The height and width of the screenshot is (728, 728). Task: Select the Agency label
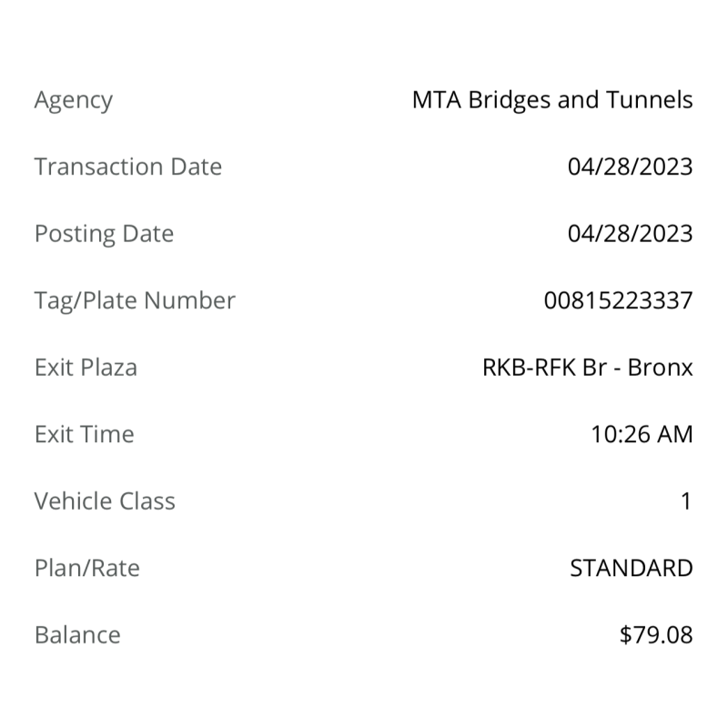(74, 101)
